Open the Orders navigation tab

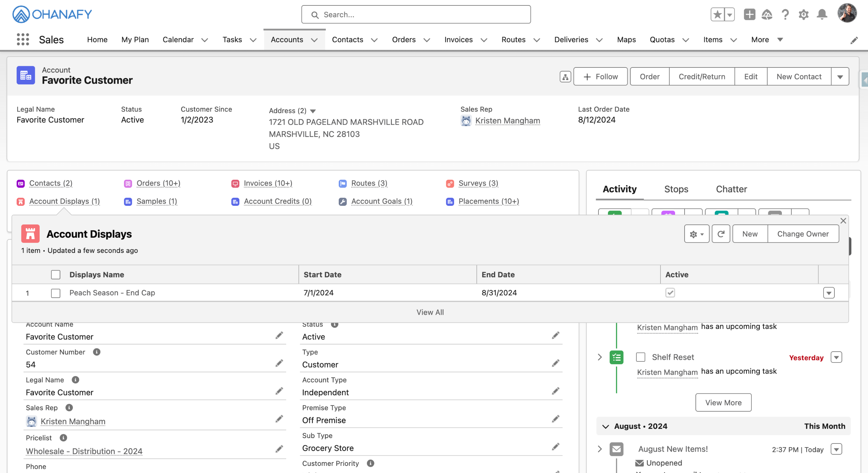click(x=403, y=40)
